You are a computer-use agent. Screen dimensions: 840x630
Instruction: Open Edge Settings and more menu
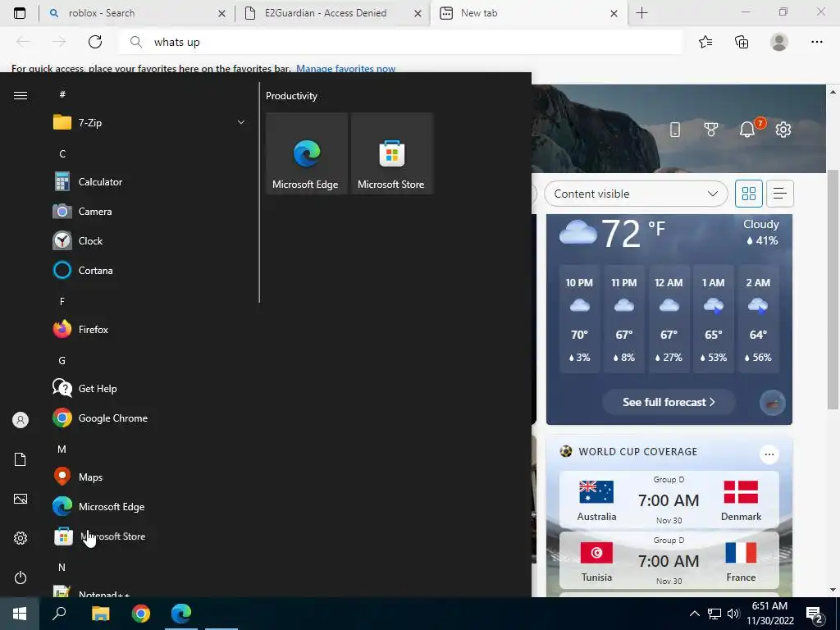pos(816,42)
